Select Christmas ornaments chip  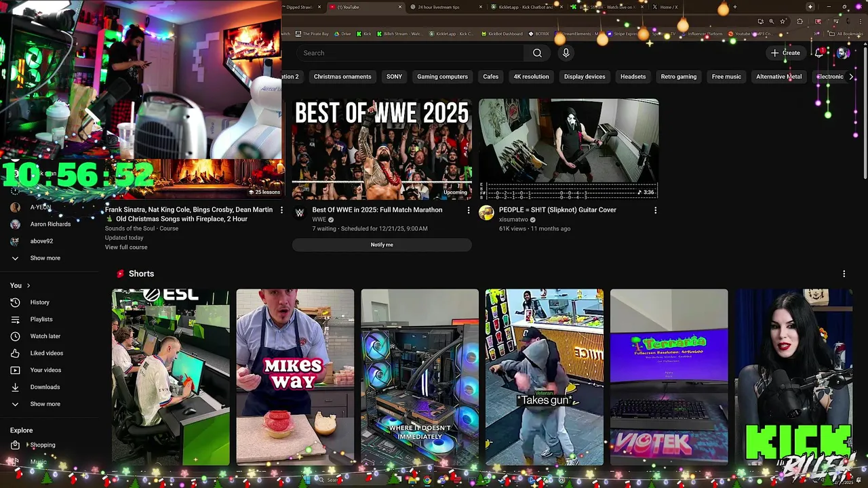click(x=342, y=77)
